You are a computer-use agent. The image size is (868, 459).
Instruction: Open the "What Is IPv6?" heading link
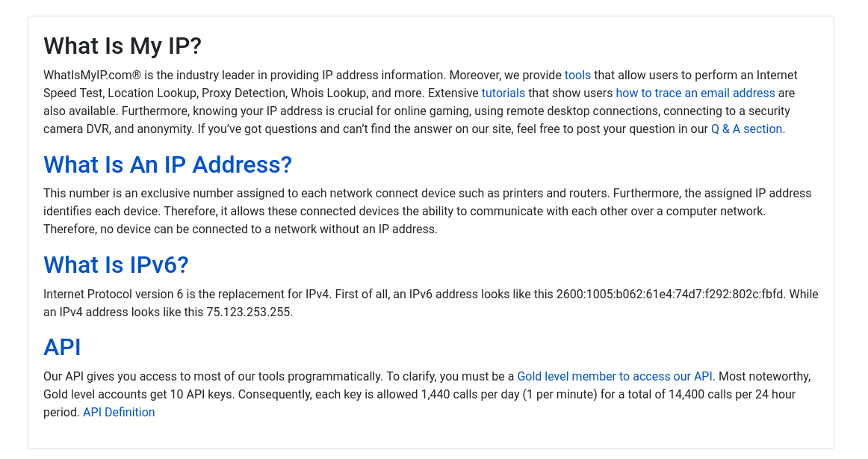(x=117, y=265)
